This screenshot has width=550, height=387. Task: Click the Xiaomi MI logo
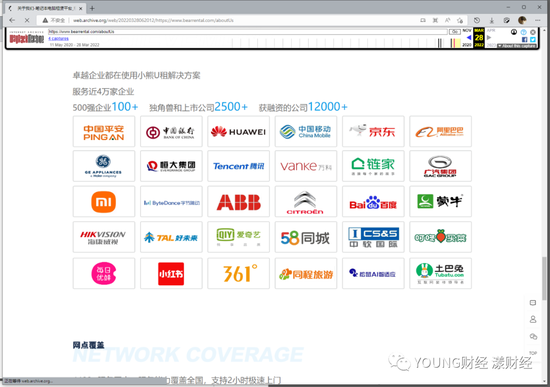click(x=103, y=202)
